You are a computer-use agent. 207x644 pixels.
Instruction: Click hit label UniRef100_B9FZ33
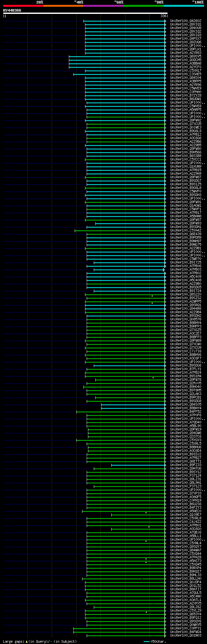click(186, 465)
